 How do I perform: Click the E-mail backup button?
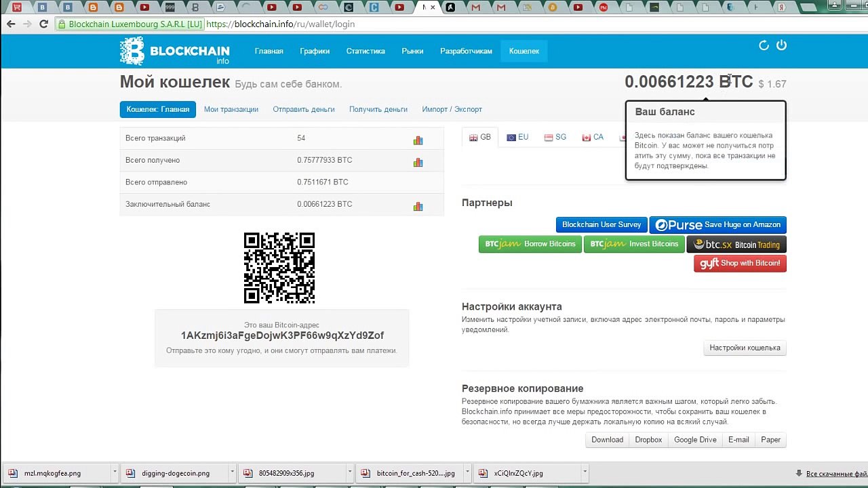click(x=738, y=440)
